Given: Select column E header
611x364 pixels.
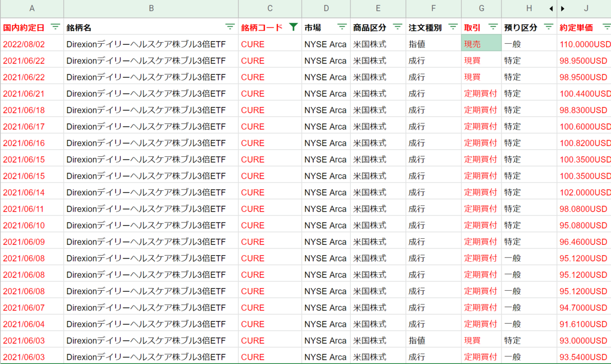Looking at the screenshot, I should point(378,8).
